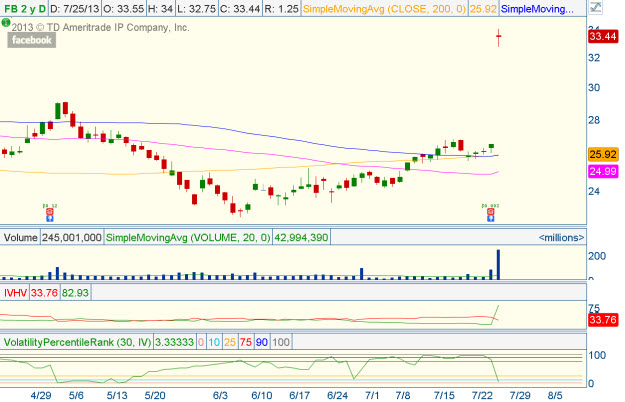Open the truncated blue SimpleMoving... study label
This screenshot has width=625, height=402.
pos(537,9)
